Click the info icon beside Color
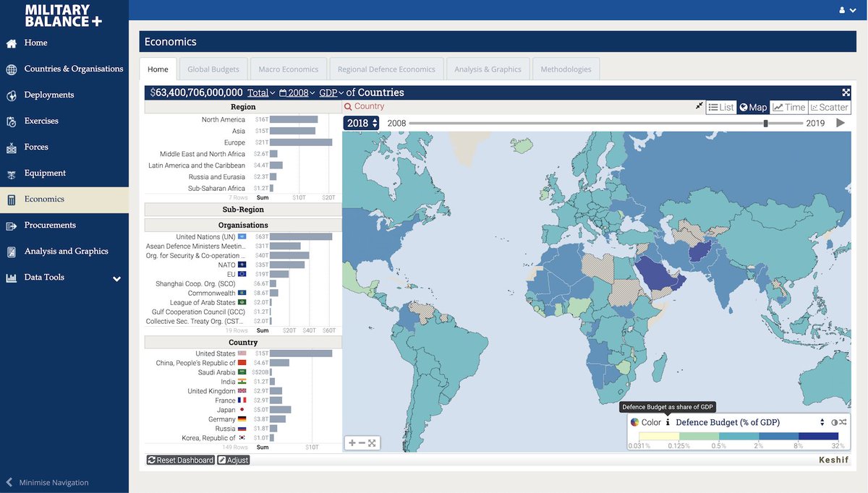Viewport: 868px width, 493px height. coord(668,422)
